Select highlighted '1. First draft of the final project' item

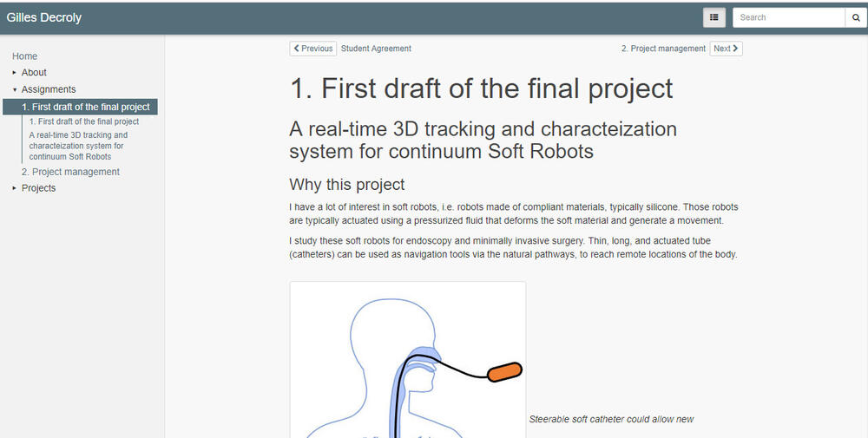(80, 107)
